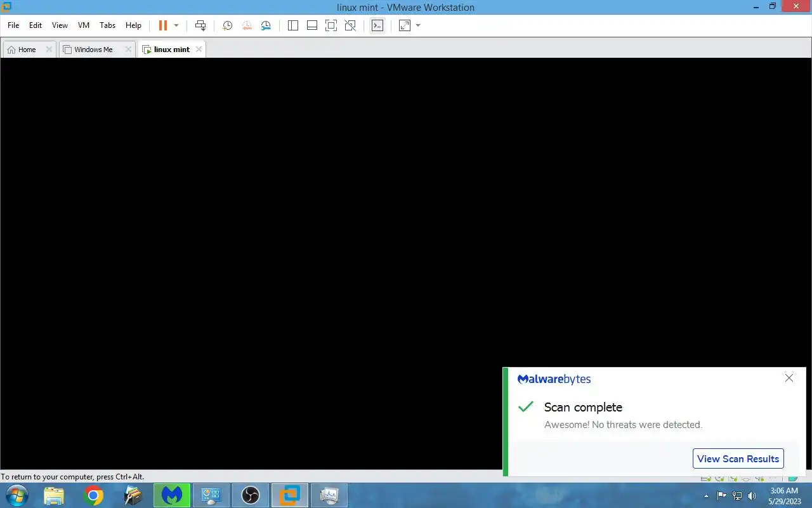Toggle the console view button
The image size is (812, 508).
pos(377,25)
